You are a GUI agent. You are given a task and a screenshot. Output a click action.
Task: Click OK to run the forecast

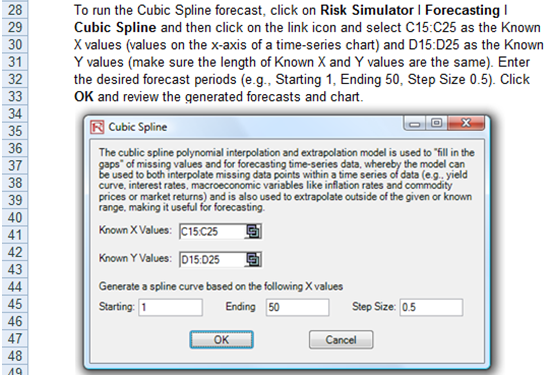(x=221, y=340)
